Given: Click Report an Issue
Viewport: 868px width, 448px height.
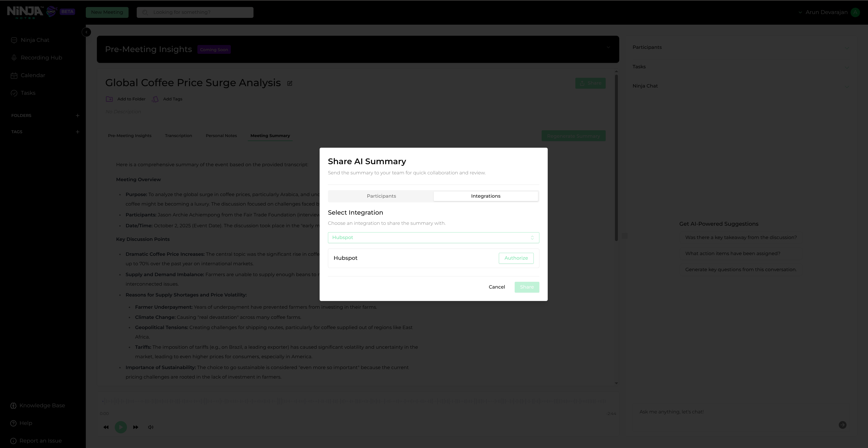Looking at the screenshot, I should 36,441.
